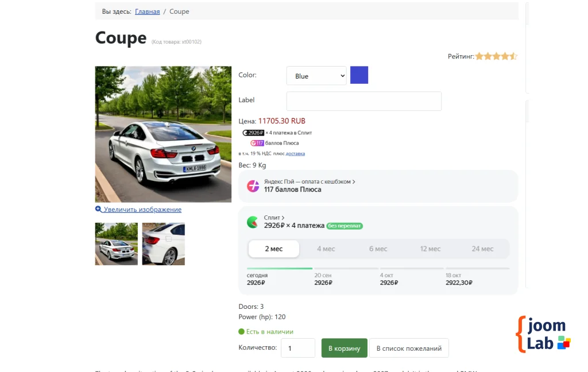Click Увеличить изображение link

coord(142,209)
